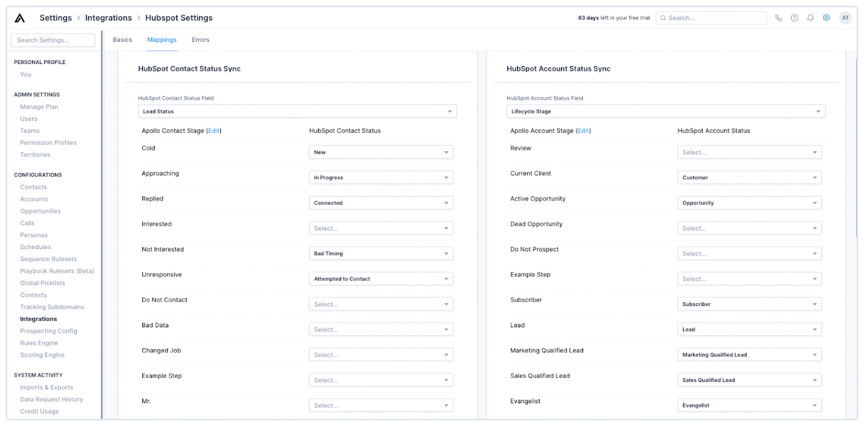Open Schedules configuration
This screenshot has width=868, height=425.
tap(35, 247)
